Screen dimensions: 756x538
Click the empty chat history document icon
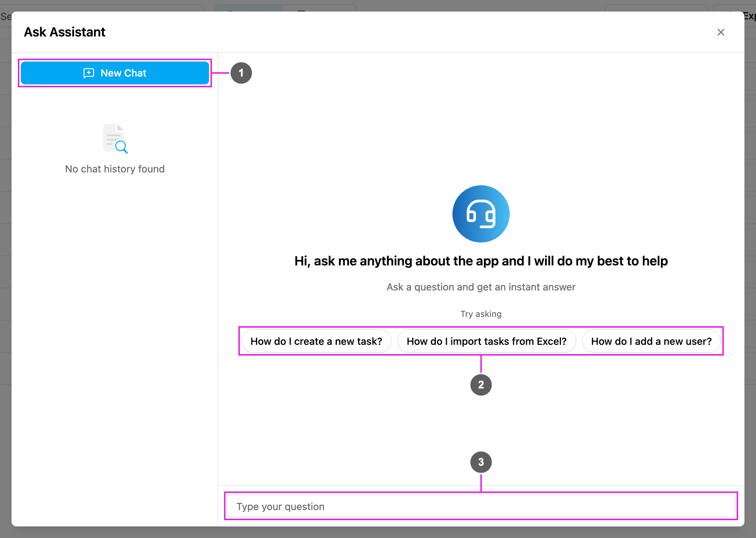pyautogui.click(x=115, y=139)
